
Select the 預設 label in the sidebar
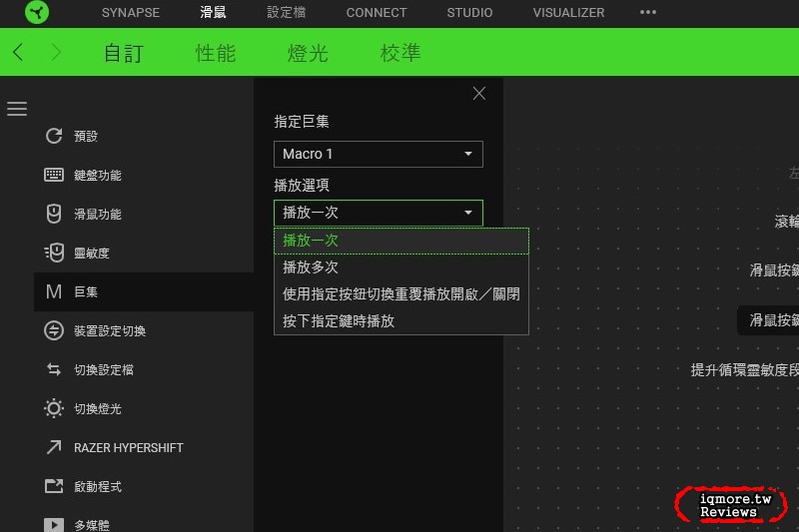(x=86, y=136)
